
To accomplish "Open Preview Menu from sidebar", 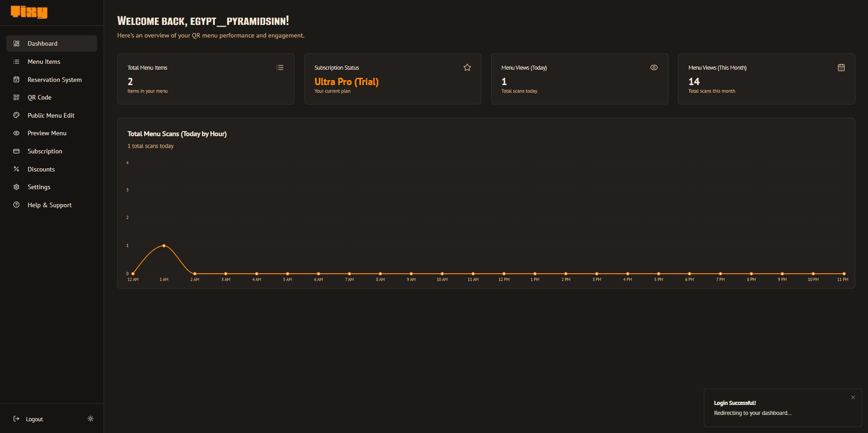I will pyautogui.click(x=47, y=133).
